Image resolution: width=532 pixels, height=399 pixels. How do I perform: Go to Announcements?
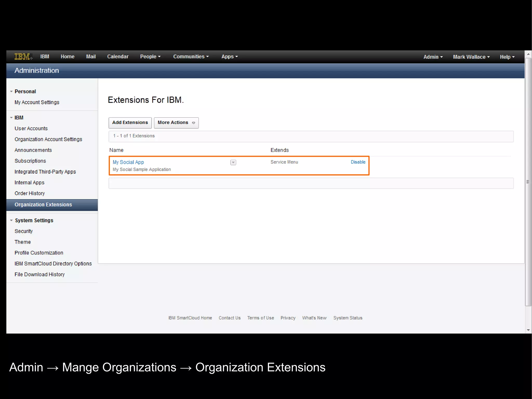coord(33,150)
